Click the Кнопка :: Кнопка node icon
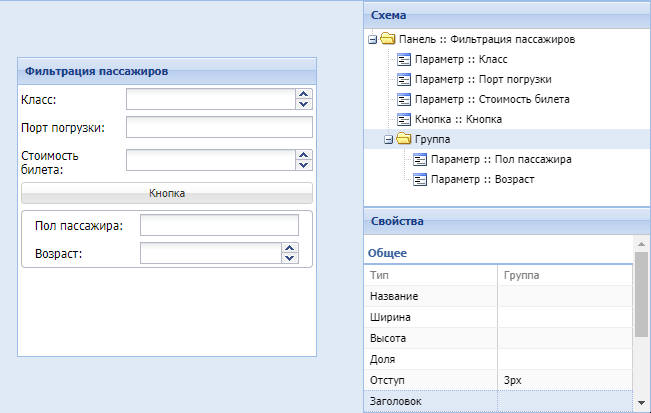The image size is (651, 413). [x=404, y=119]
